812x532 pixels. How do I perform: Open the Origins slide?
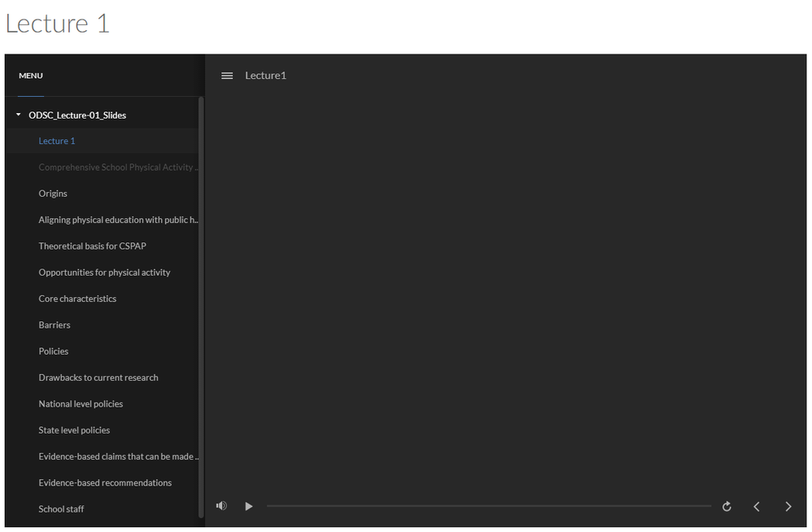52,193
